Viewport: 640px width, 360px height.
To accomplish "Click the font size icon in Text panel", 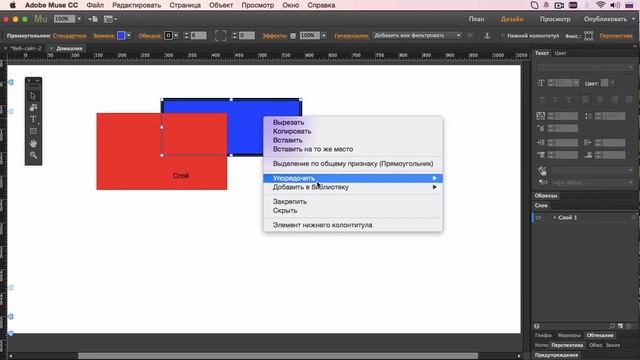I will (541, 83).
